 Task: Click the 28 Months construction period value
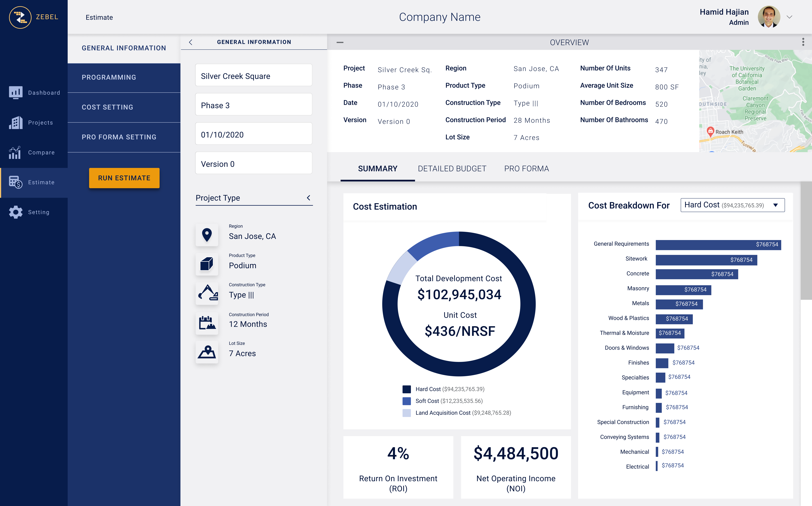[x=532, y=120]
